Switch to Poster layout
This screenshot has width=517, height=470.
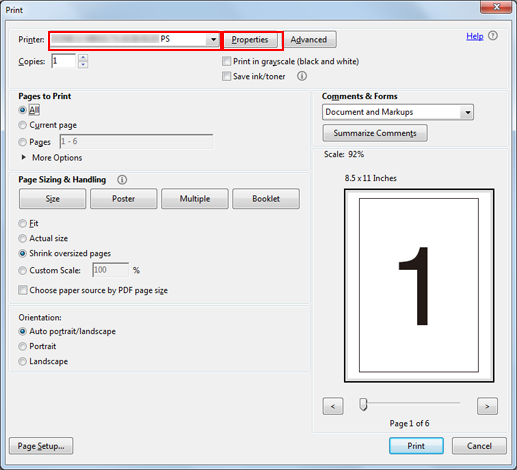point(123,199)
